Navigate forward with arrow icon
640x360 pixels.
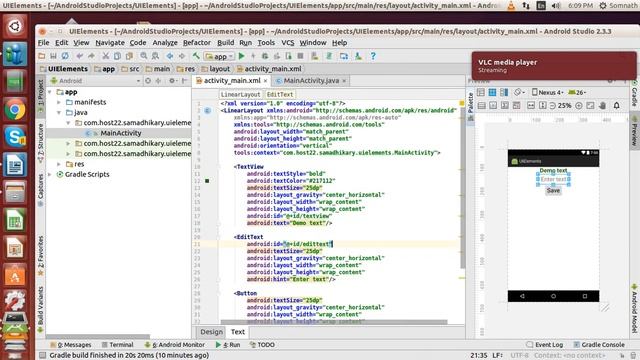pyautogui.click(x=182, y=56)
